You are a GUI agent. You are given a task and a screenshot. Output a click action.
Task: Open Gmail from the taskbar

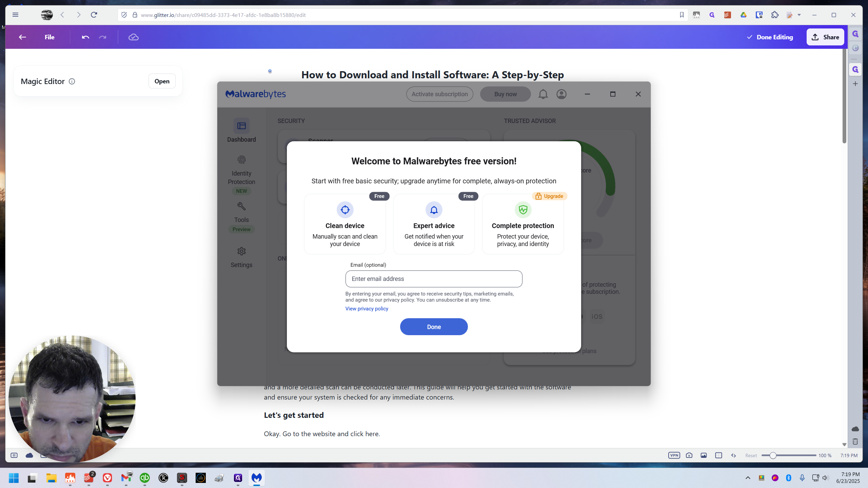pyautogui.click(x=126, y=478)
